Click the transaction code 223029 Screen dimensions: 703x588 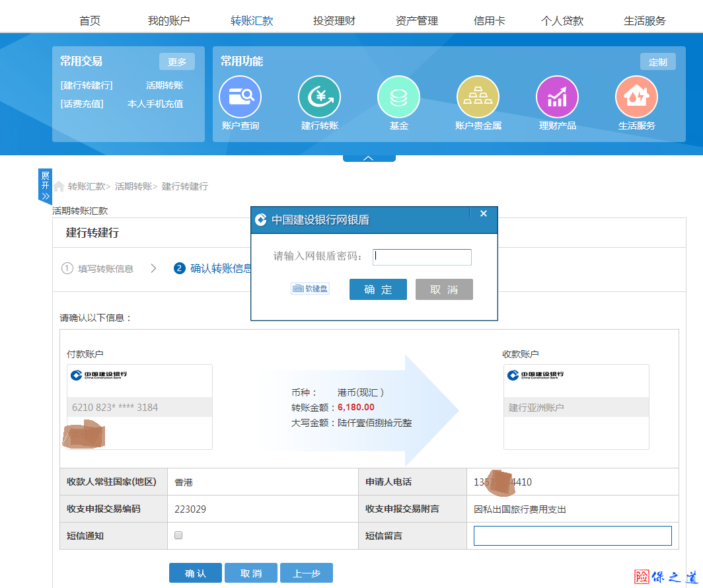pos(190,509)
